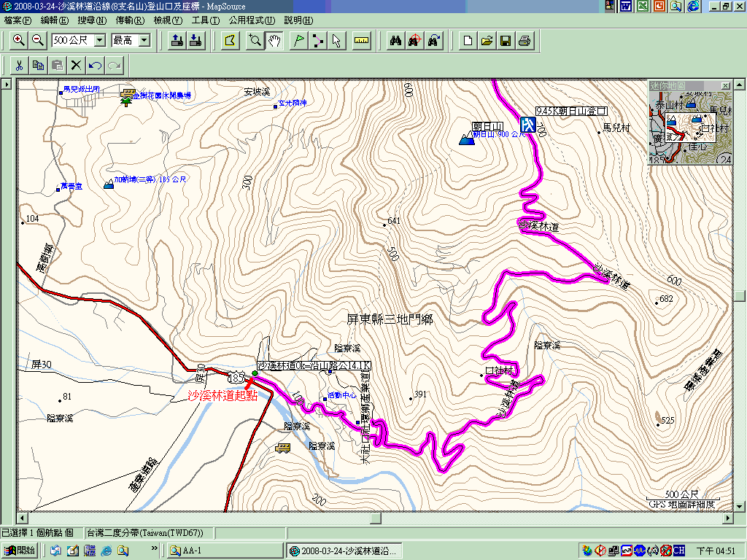Create a new MapSource file
The height and width of the screenshot is (560, 747).
tap(468, 41)
